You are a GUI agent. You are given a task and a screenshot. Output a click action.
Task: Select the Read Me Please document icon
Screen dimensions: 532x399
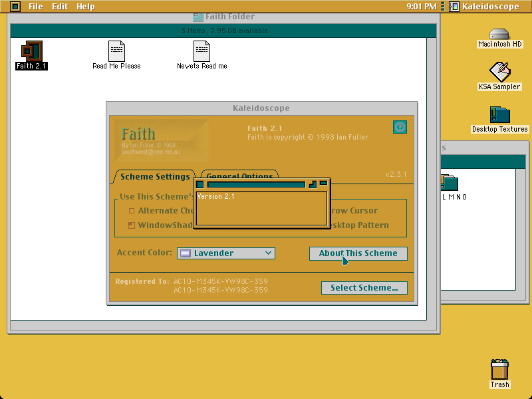(116, 51)
